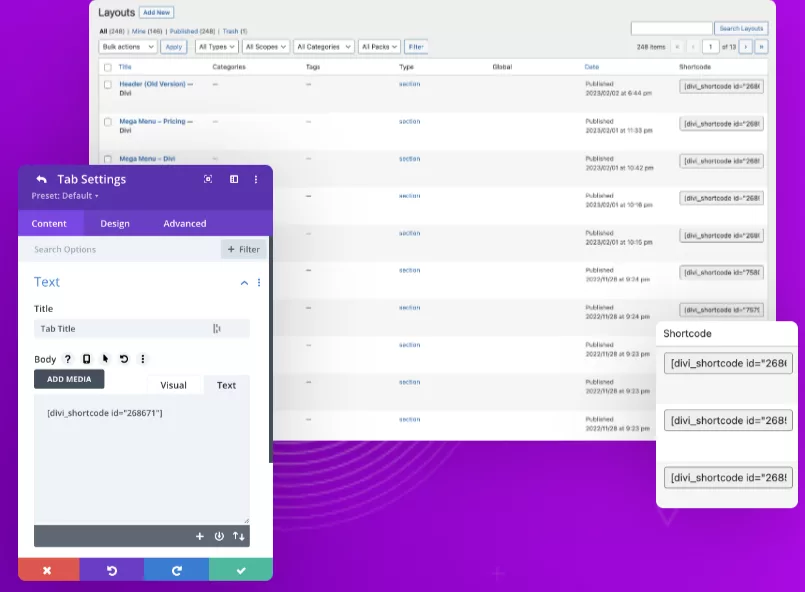Screen dimensions: 805x592
Task: Jump to last page of layouts
Action: pyautogui.click(x=761, y=47)
